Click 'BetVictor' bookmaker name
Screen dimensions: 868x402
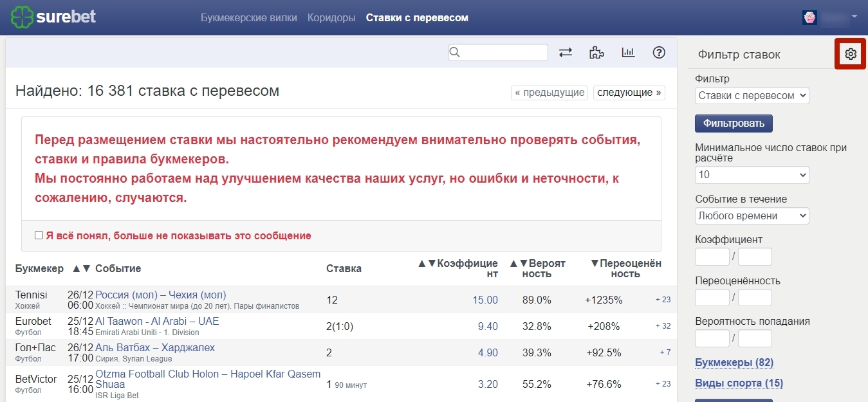[36, 379]
